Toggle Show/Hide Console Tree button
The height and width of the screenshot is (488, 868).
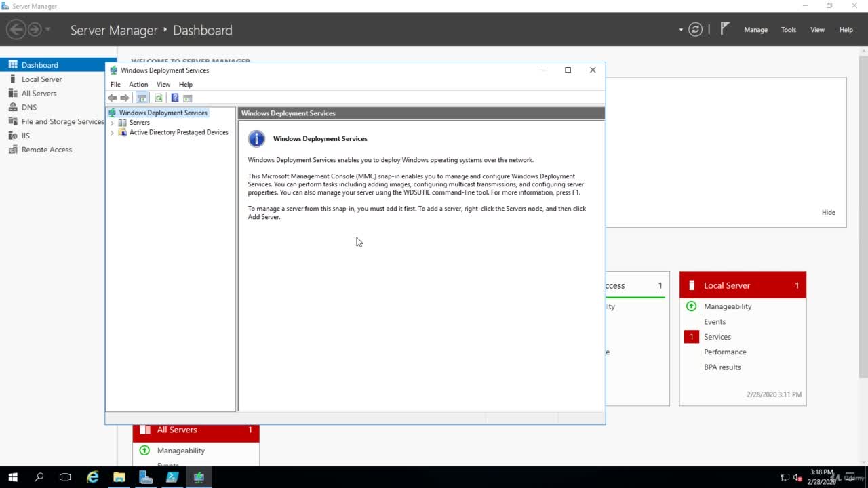point(142,98)
